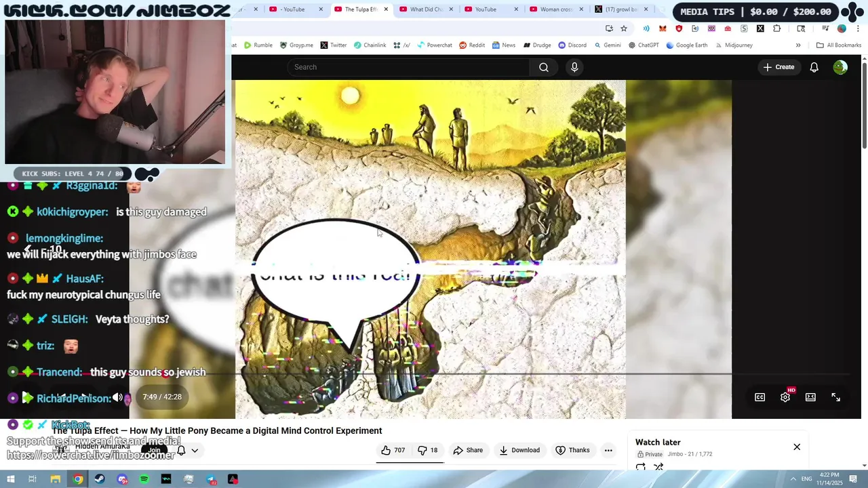Dislike the video showing 18
This screenshot has height=488, width=868.
427,450
